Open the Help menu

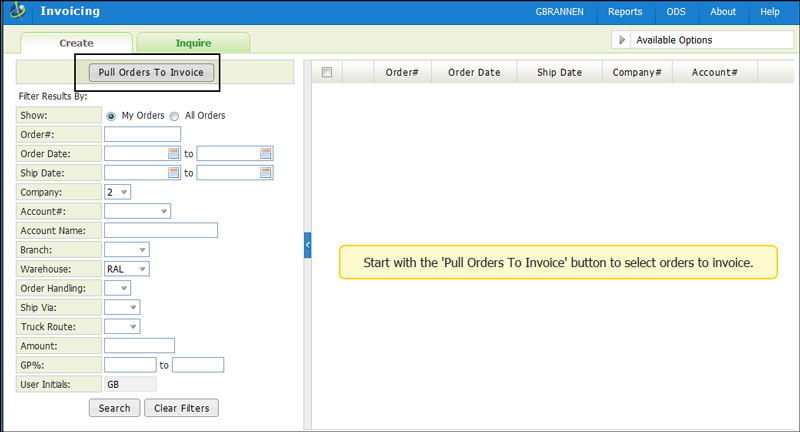click(x=770, y=12)
